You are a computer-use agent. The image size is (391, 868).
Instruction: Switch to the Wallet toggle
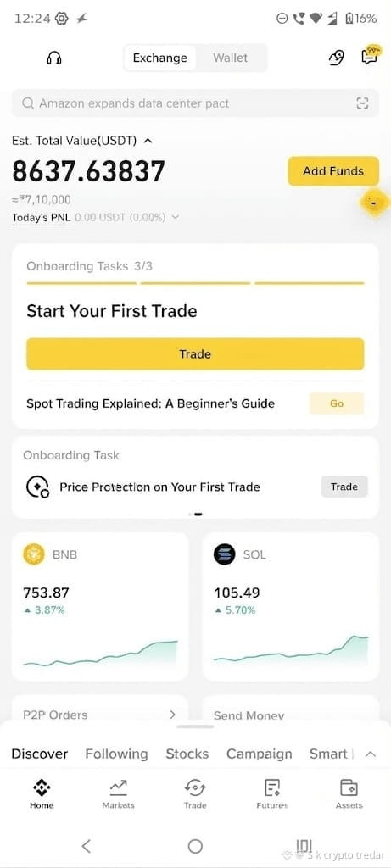(x=231, y=58)
